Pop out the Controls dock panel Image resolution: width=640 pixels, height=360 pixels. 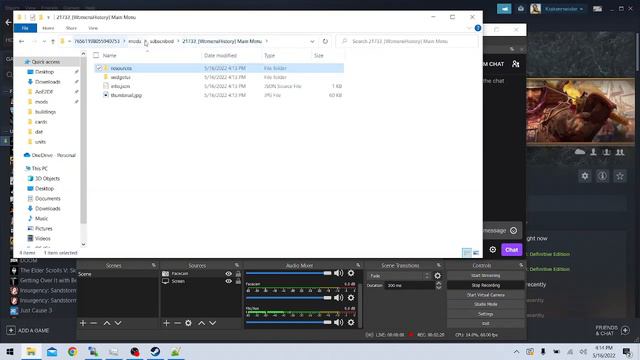tap(521, 265)
